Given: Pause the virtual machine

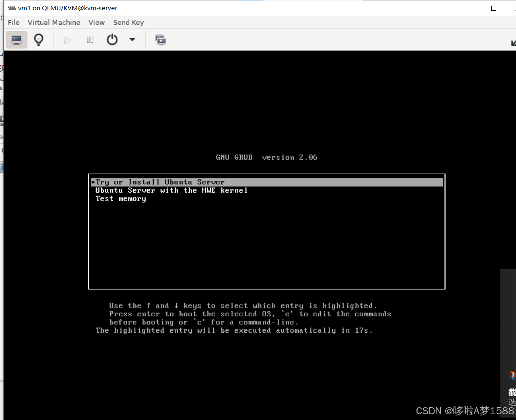Looking at the screenshot, I should 90,40.
